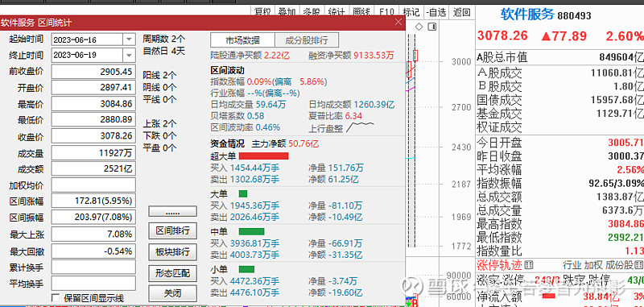Close the 区间统计 dialog with the X
The image size is (644, 307).
point(398,23)
